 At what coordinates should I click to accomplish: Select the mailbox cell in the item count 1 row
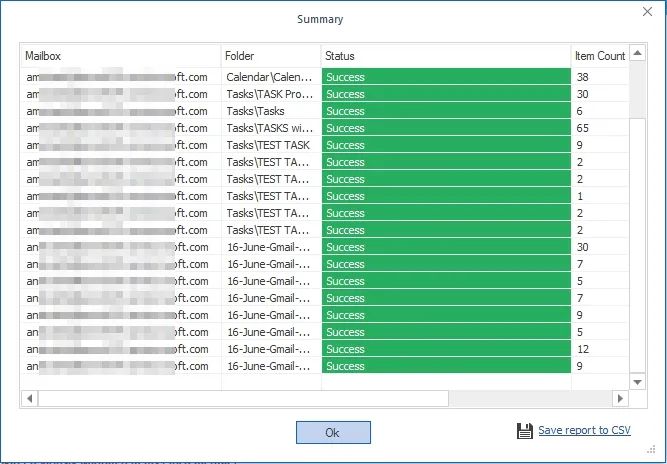[x=121, y=196]
